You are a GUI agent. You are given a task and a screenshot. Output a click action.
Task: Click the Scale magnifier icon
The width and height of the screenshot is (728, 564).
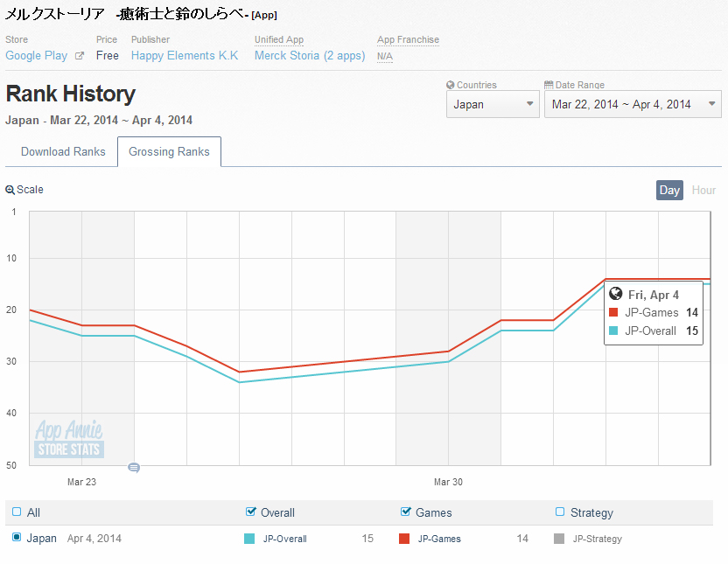point(10,190)
